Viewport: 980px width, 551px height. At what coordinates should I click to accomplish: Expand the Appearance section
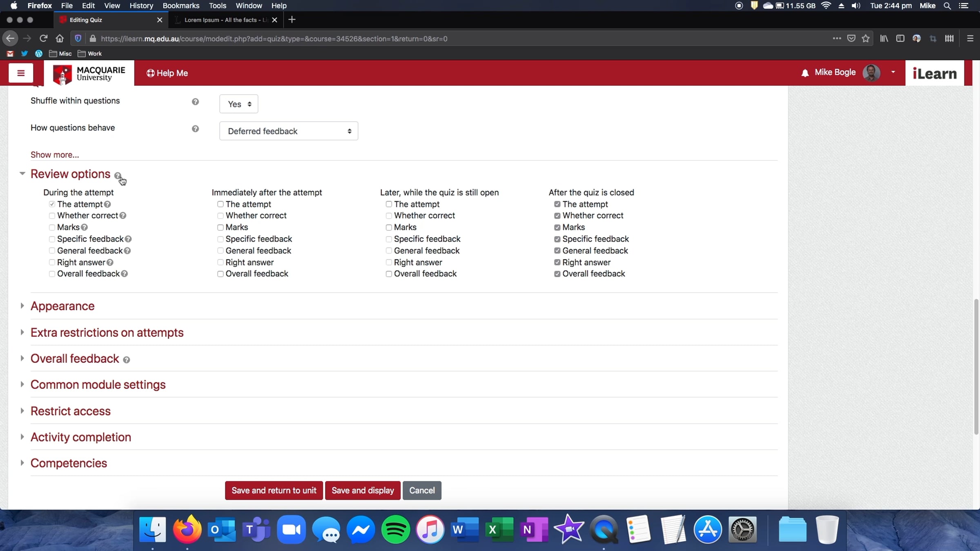62,306
